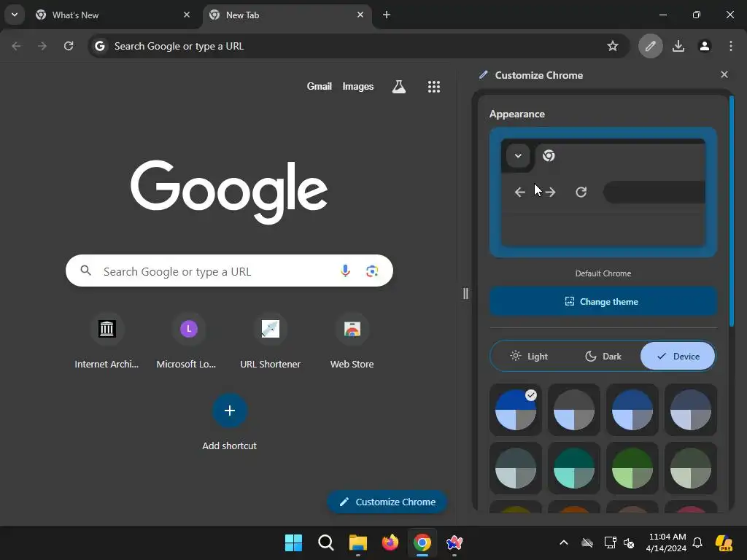Reload the page
The image size is (747, 560).
[69, 46]
